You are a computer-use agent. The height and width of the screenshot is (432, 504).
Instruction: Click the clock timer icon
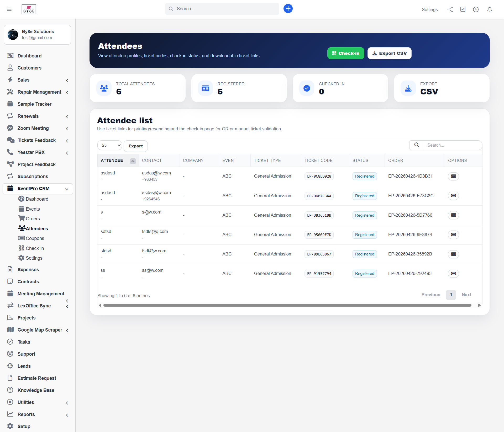pyautogui.click(x=476, y=9)
